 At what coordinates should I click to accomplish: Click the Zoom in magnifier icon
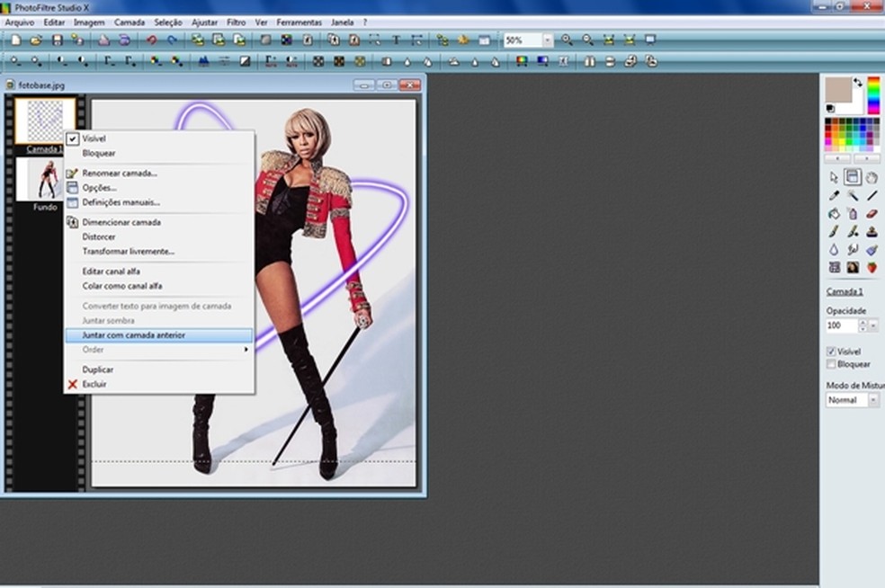tap(567, 40)
